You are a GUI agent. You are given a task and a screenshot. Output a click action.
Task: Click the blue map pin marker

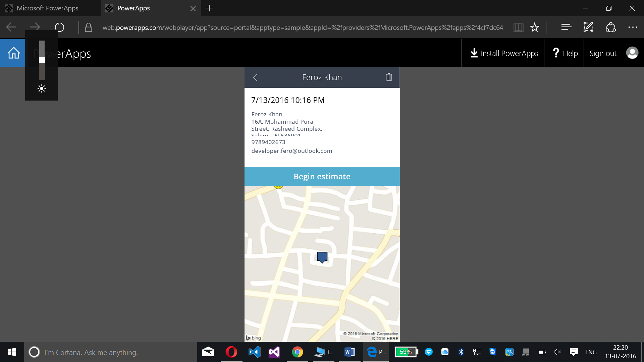[x=322, y=257]
